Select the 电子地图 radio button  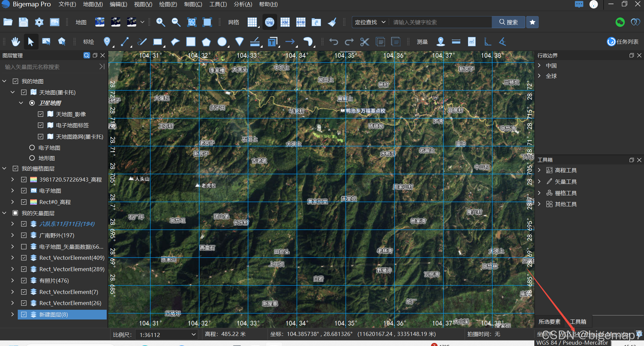[32, 148]
